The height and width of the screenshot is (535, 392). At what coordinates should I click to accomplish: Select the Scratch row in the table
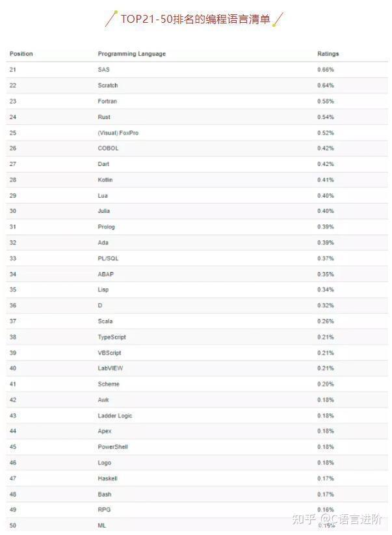[x=108, y=85]
